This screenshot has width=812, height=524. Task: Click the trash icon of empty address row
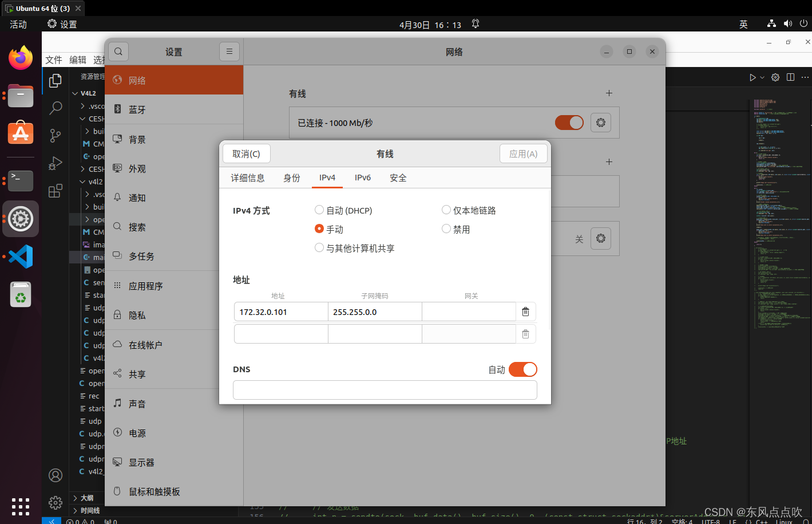(x=525, y=334)
